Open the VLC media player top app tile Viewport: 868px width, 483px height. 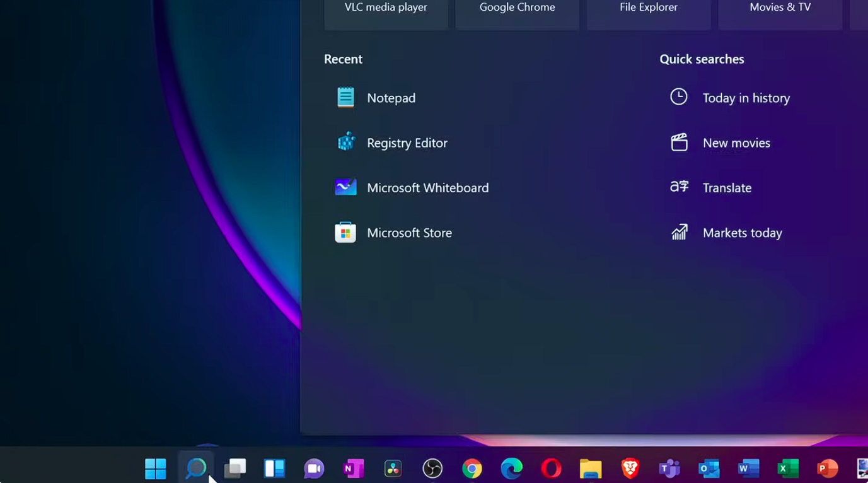point(386,14)
